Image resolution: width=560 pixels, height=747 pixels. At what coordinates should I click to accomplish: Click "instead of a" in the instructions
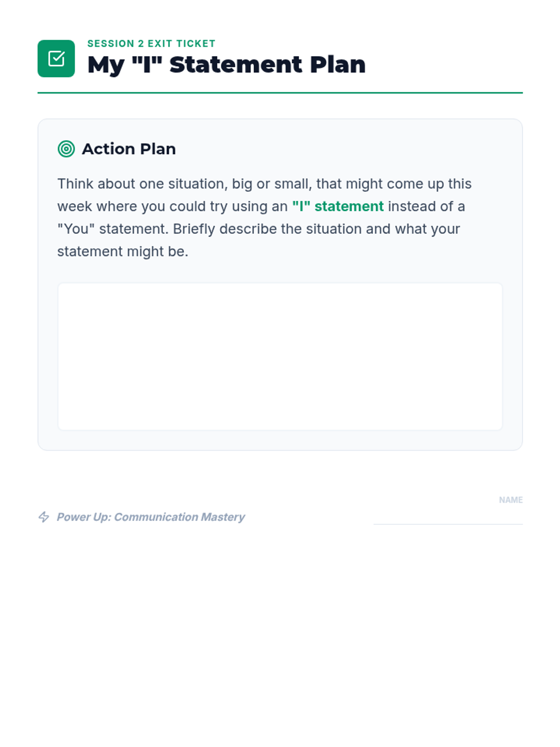pos(426,206)
